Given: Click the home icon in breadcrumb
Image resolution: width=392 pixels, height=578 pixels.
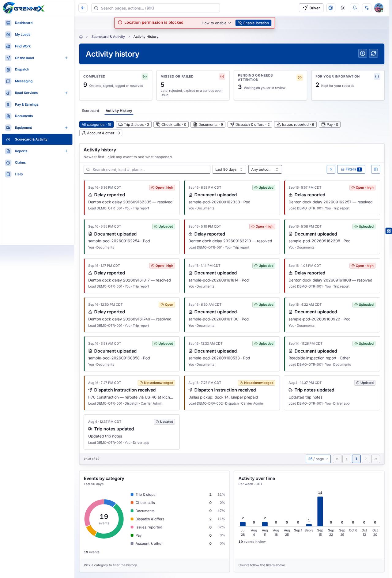Looking at the screenshot, I should click(x=81, y=37).
